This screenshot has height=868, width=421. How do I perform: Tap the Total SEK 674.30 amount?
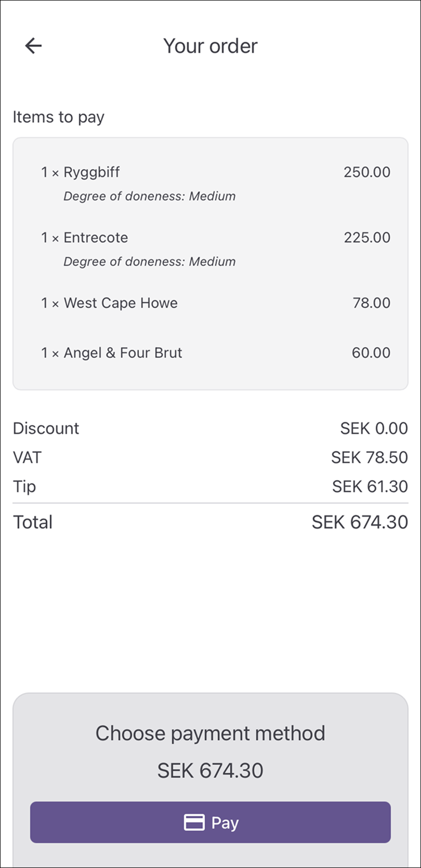coord(360,522)
